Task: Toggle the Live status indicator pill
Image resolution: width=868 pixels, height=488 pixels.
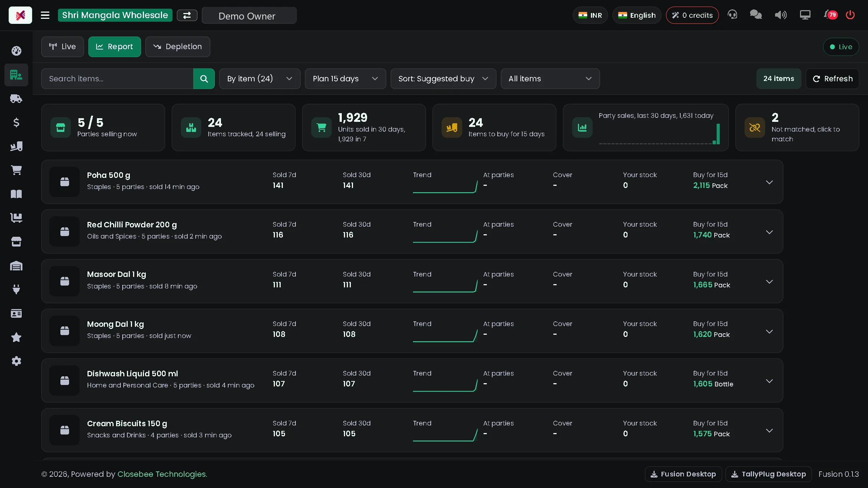Action: tap(841, 47)
